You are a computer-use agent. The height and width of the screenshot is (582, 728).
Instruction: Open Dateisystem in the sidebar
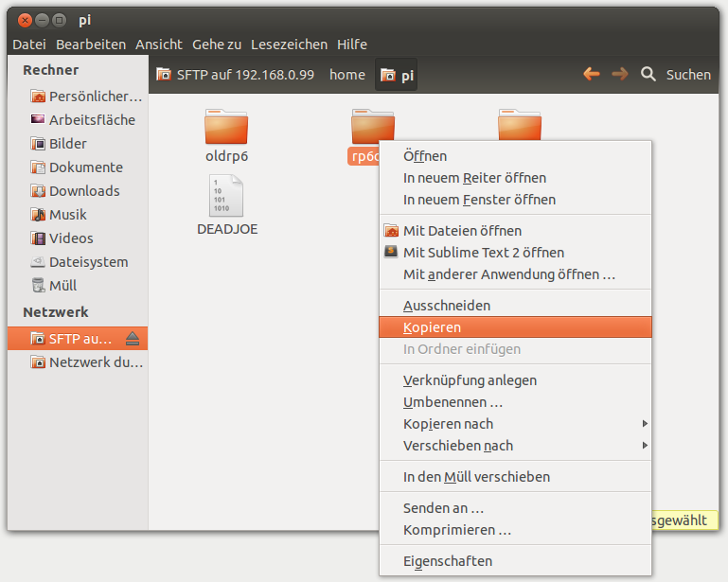tap(87, 261)
